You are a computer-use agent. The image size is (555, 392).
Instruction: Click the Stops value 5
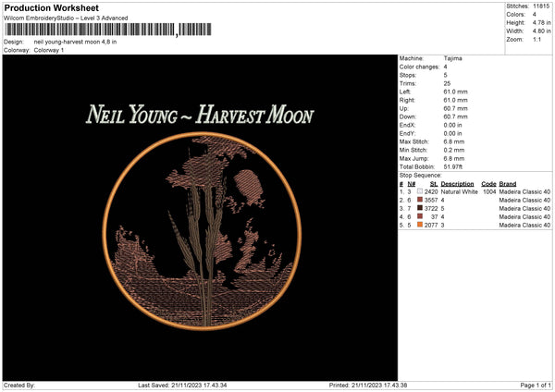[445, 75]
